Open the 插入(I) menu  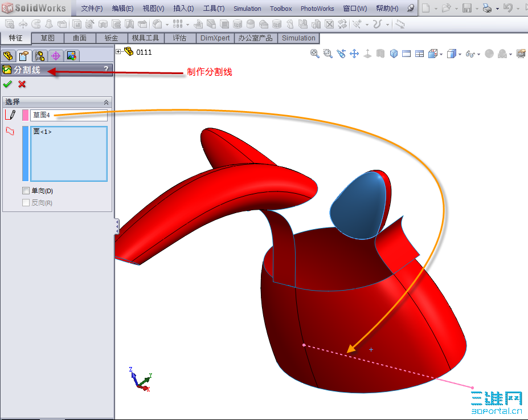tap(183, 9)
